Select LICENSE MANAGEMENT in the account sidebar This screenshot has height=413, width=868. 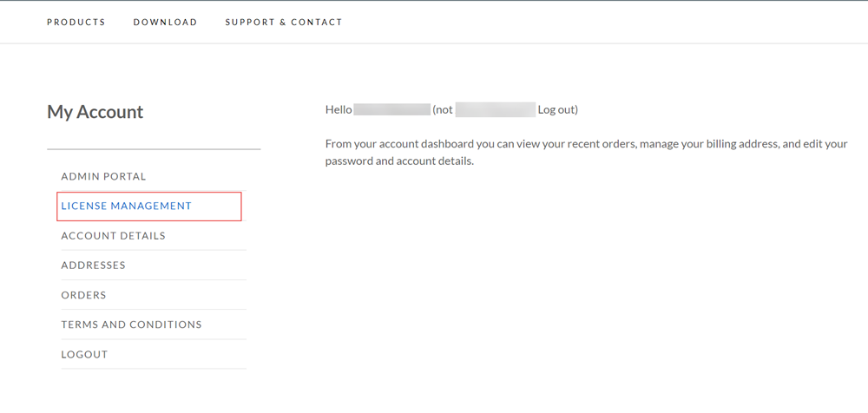pyautogui.click(x=126, y=206)
